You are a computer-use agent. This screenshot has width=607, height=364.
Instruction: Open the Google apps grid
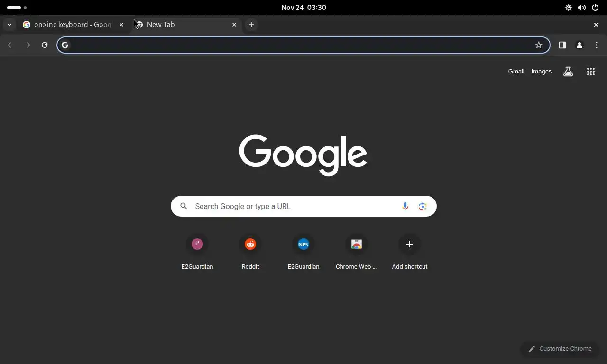[591, 72]
